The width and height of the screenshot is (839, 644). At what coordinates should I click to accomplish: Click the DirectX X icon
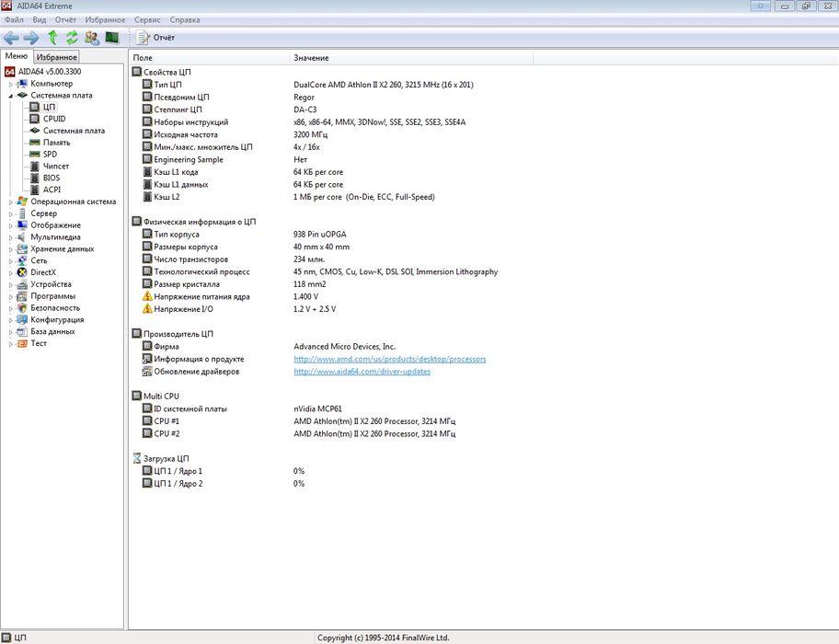point(22,273)
